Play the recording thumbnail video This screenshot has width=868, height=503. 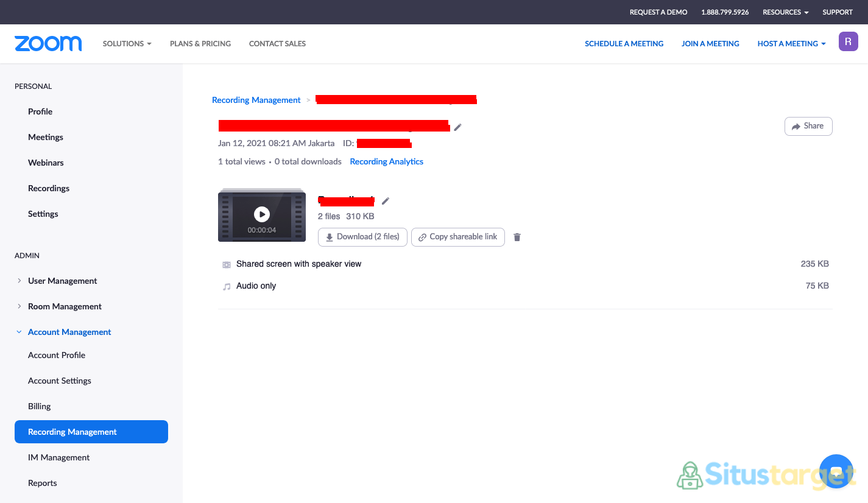262,214
